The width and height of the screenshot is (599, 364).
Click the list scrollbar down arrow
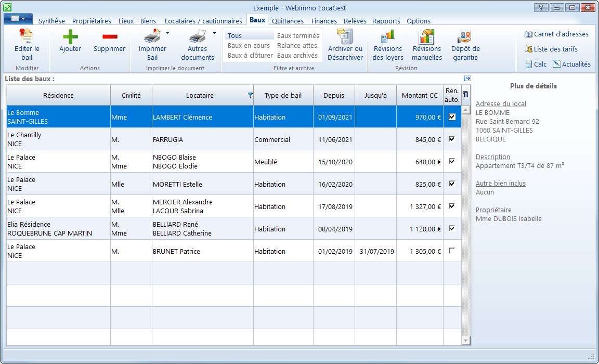point(465,341)
